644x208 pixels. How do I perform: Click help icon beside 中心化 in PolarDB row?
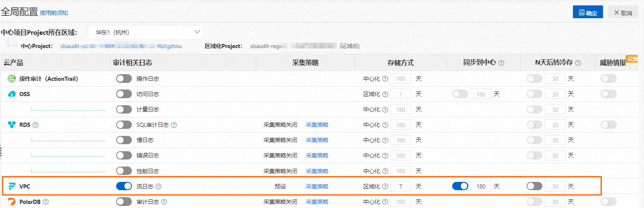[x=385, y=202]
